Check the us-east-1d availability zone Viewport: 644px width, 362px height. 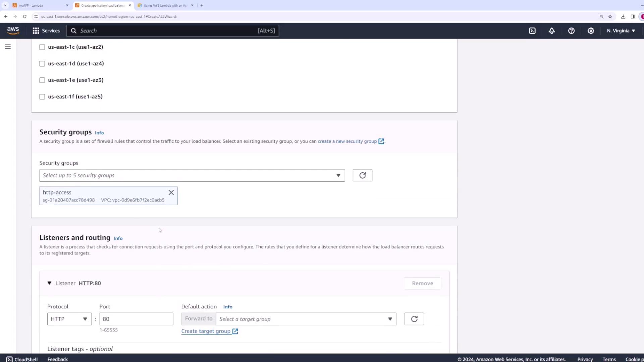[x=42, y=64]
